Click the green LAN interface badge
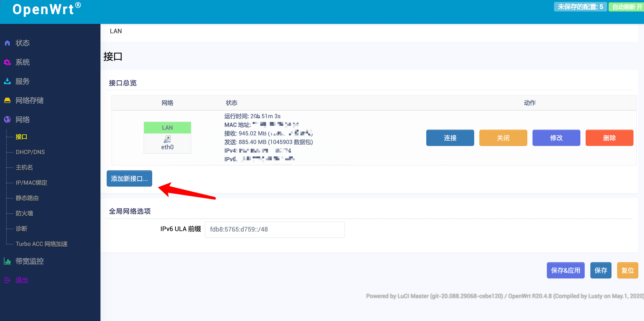This screenshot has width=644, height=321. (167, 128)
